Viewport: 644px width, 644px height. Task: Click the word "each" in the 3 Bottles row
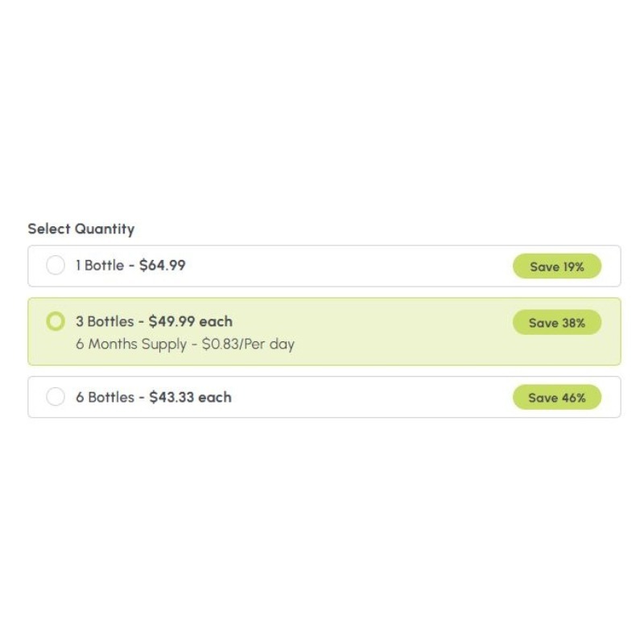(216, 322)
